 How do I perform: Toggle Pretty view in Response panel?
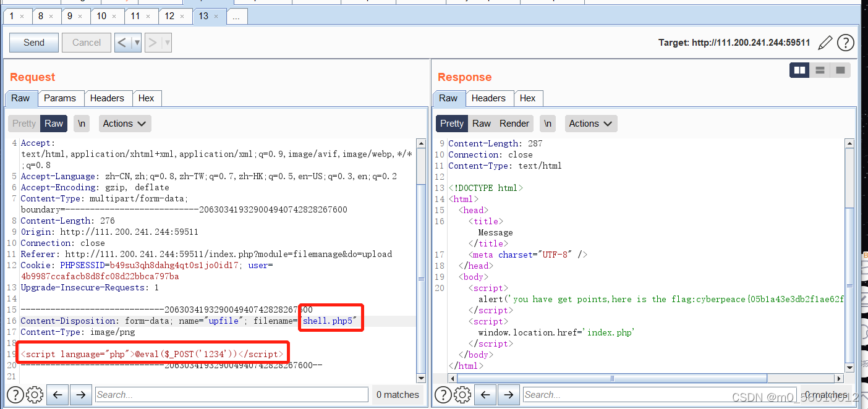pyautogui.click(x=452, y=124)
